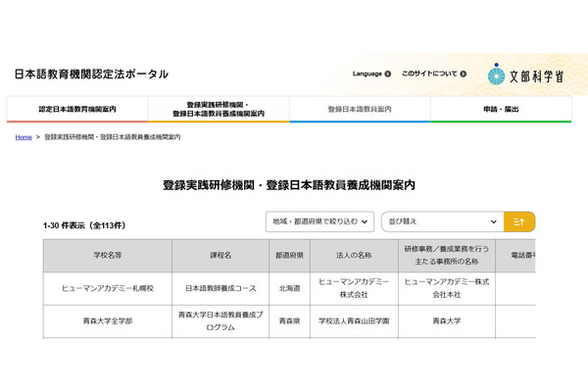Click the 文部科学省 logo
The height and width of the screenshot is (392, 588).
[525, 74]
